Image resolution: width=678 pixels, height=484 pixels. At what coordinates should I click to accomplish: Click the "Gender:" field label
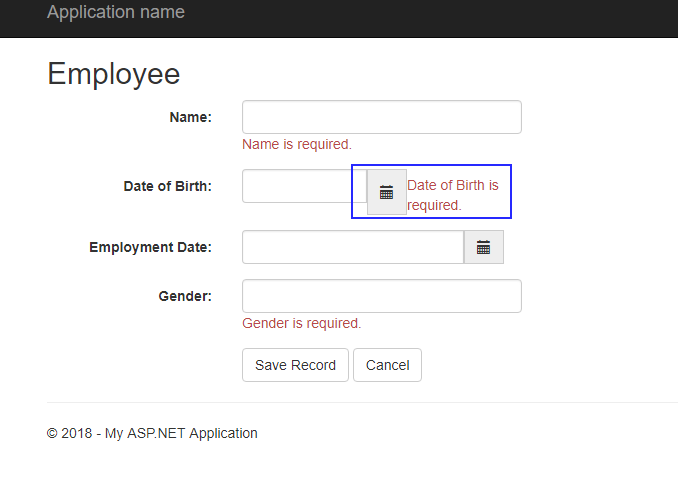coord(185,296)
